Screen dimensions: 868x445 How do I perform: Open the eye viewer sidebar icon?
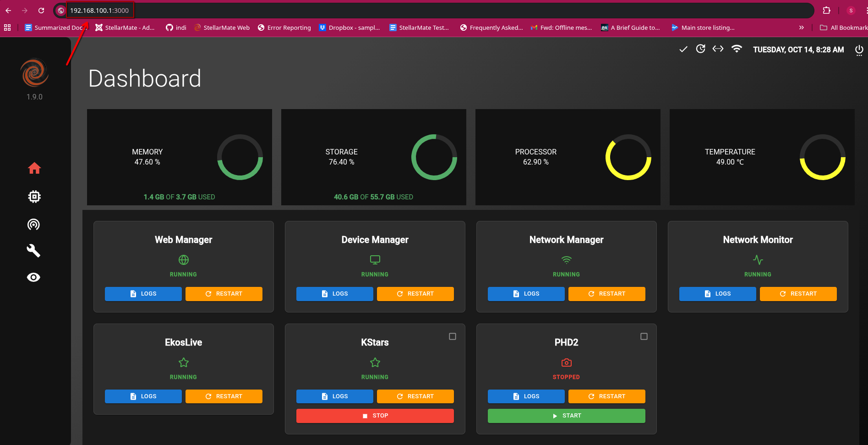(33, 277)
